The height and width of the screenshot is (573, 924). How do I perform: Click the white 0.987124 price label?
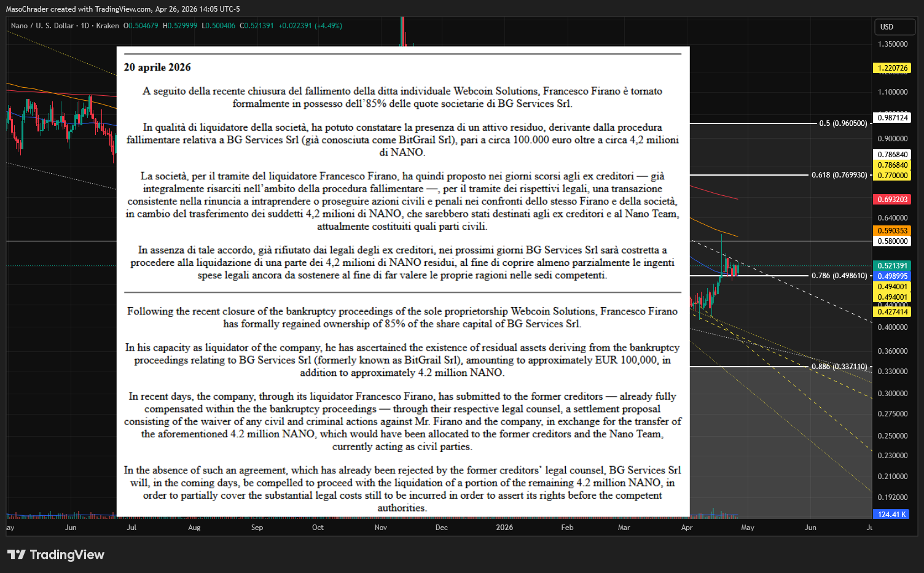point(893,118)
